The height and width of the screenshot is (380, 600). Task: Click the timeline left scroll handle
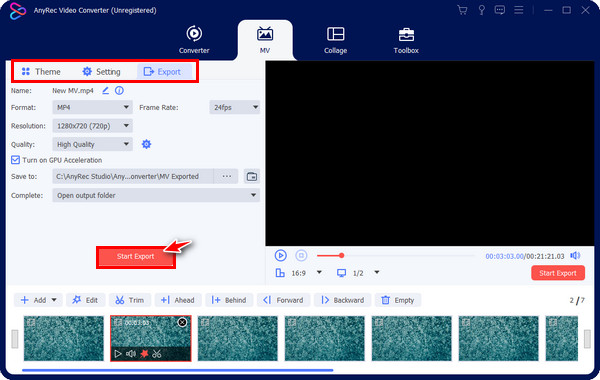[15, 339]
